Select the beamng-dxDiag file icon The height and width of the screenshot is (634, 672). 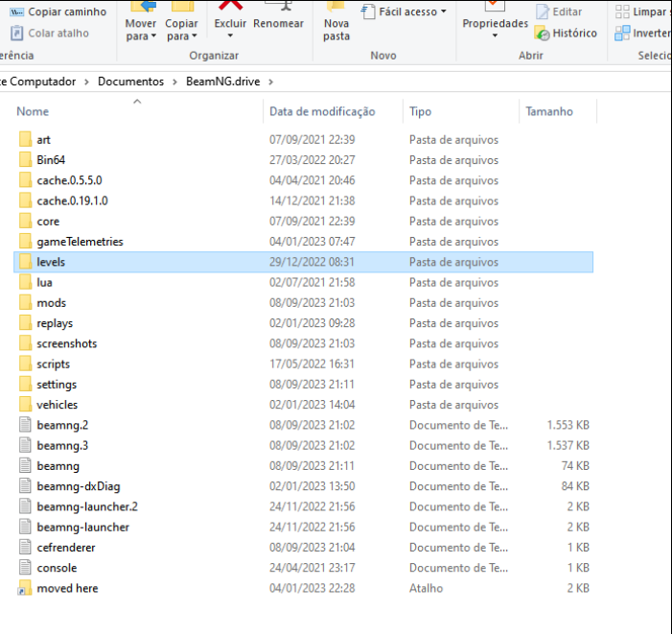click(25, 486)
